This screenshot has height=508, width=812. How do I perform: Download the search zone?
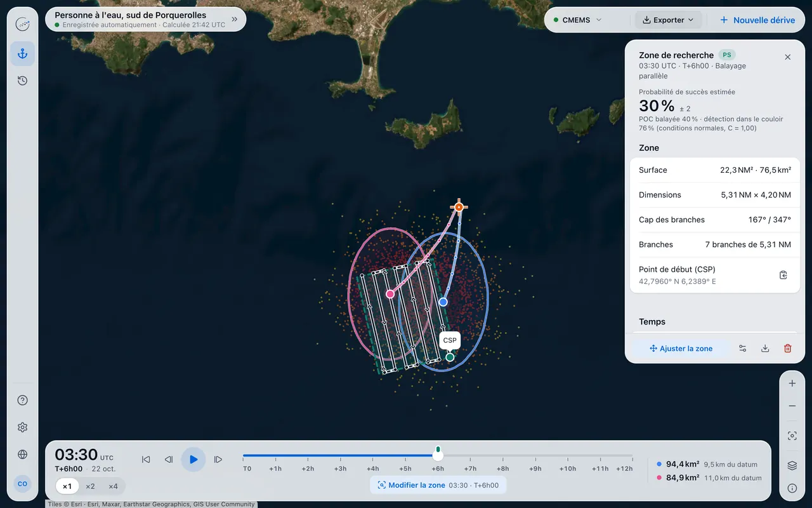765,348
